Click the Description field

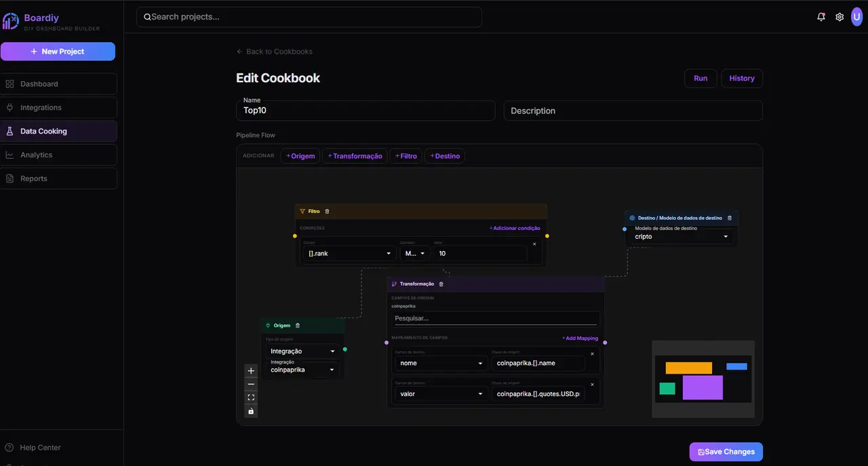(x=633, y=111)
